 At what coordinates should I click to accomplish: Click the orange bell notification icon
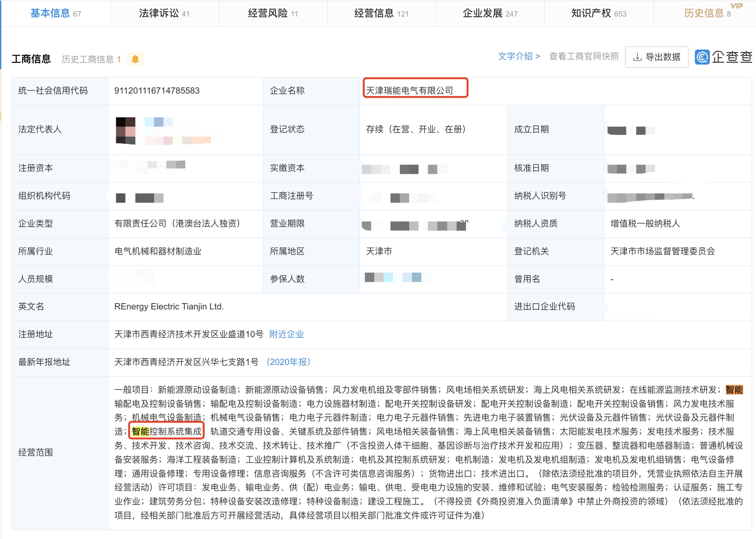pos(135,59)
